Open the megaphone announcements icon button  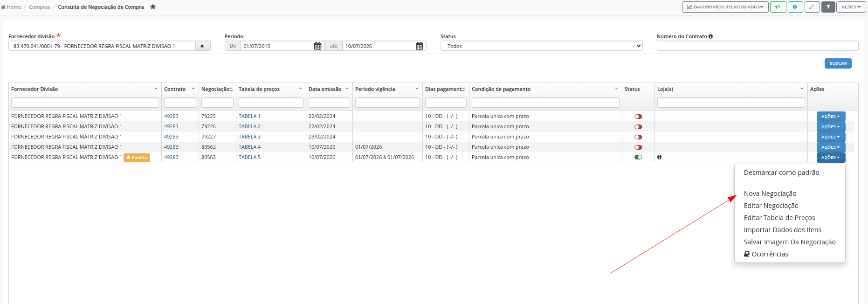coord(778,7)
